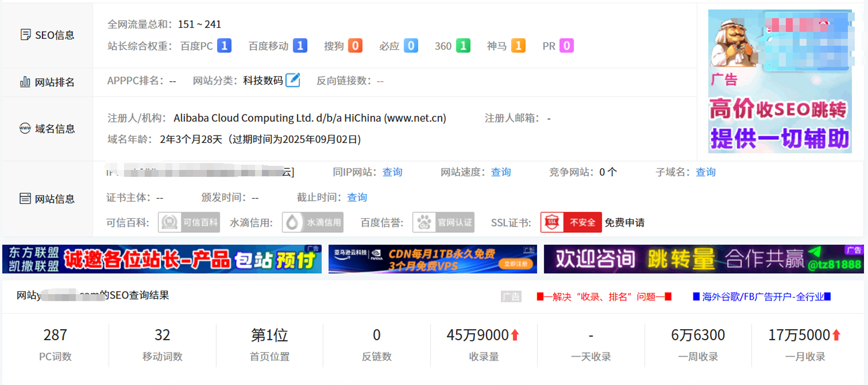868x385 pixels.
Task: Click the 神马 weight badge 1
Action: (x=519, y=46)
